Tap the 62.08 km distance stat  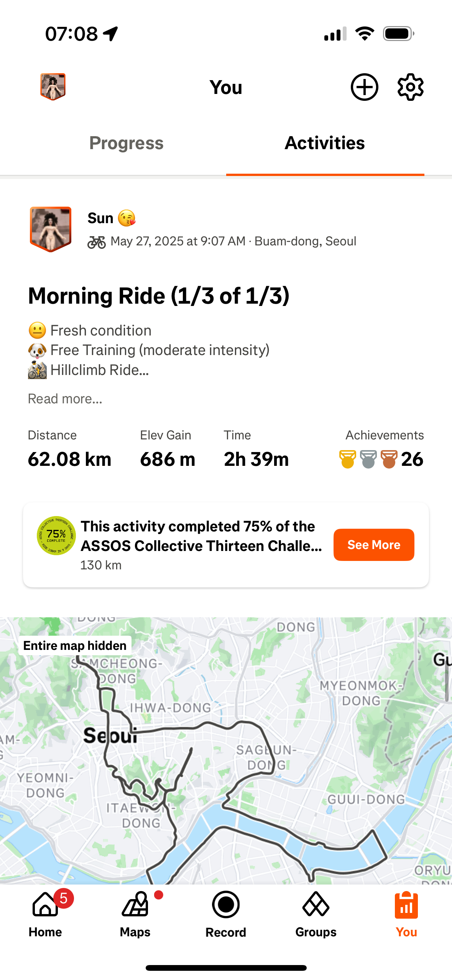coord(69,459)
